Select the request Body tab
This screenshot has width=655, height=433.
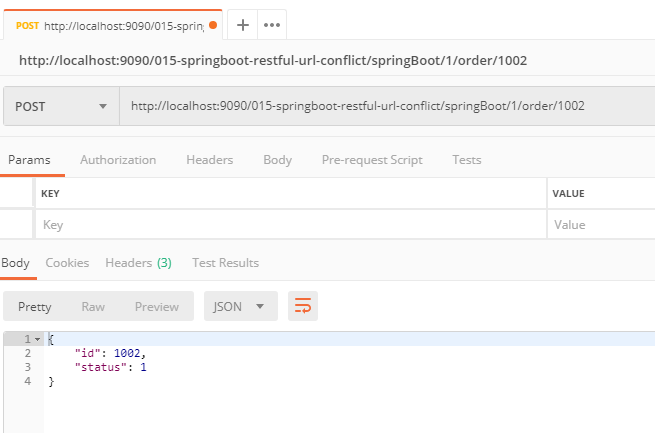coord(277,160)
